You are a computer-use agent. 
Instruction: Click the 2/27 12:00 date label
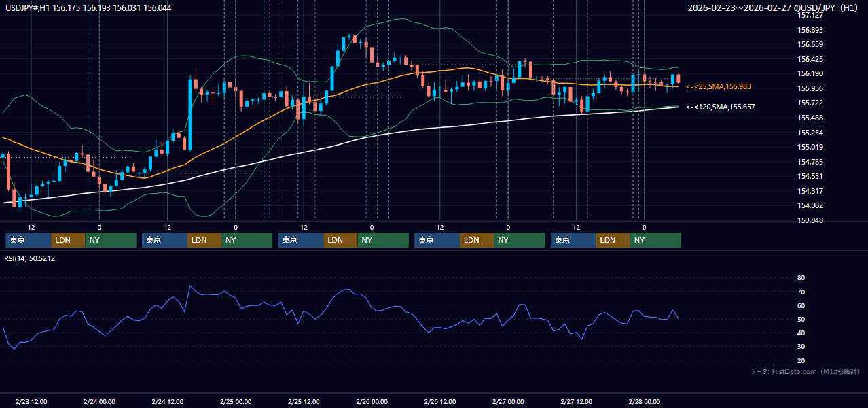[576, 402]
